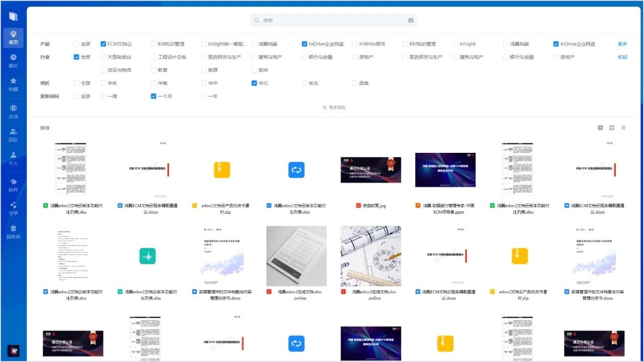Open the 数据能力管理专家 pptx thumbnail
The width and height of the screenshot is (644, 362).
click(445, 170)
